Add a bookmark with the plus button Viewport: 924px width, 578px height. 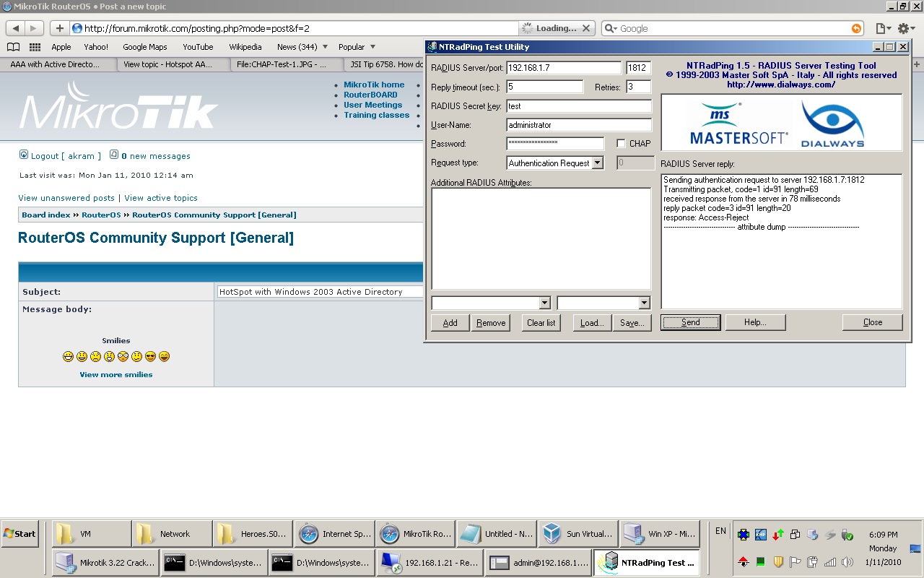click(59, 28)
